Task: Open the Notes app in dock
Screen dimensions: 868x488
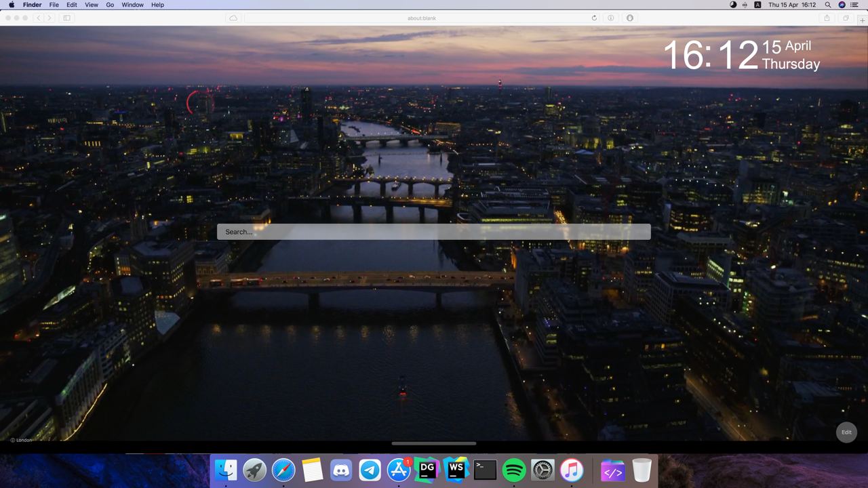Action: click(x=312, y=470)
